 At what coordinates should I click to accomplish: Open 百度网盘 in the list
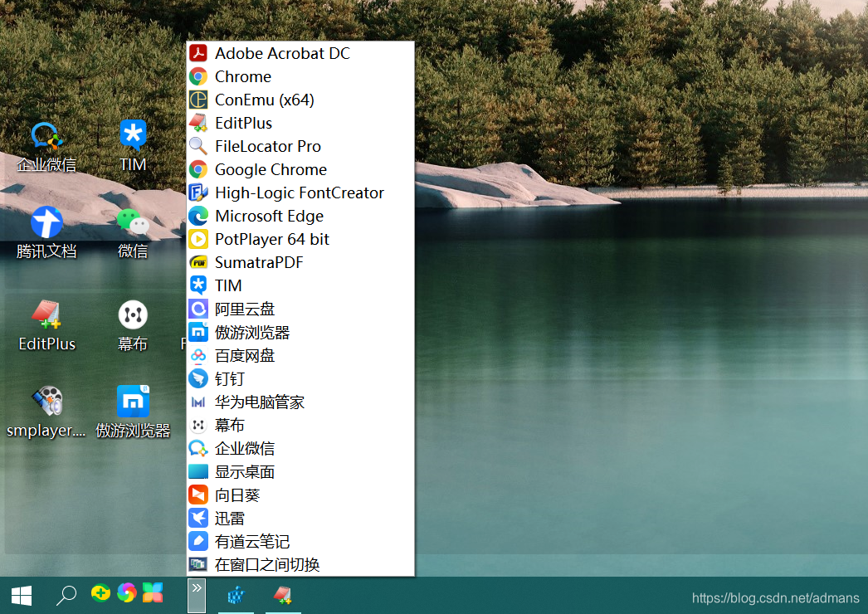click(x=300, y=355)
